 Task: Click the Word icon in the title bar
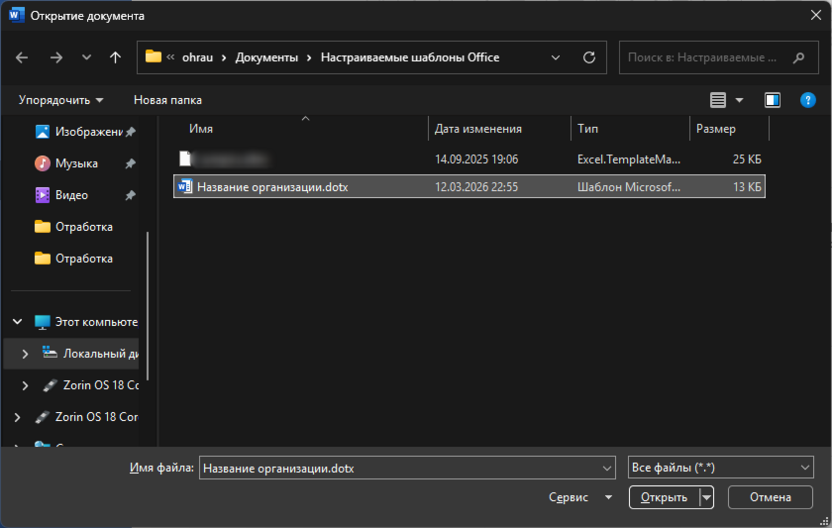16,15
